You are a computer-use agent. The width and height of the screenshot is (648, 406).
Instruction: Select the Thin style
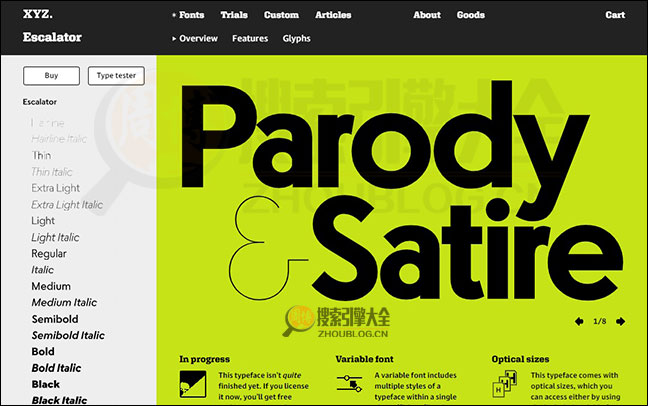(41, 155)
